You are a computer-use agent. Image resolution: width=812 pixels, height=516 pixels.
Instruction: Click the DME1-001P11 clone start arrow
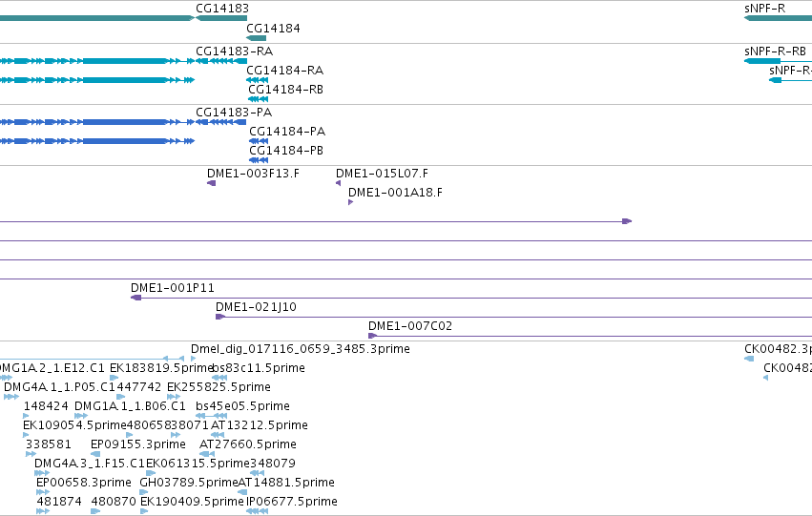(x=136, y=298)
